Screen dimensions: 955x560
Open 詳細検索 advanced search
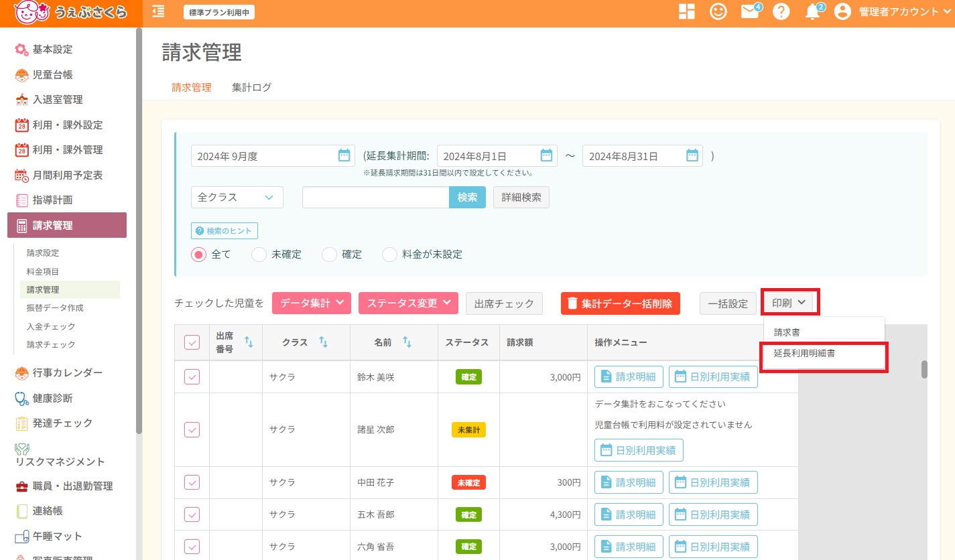pyautogui.click(x=521, y=198)
